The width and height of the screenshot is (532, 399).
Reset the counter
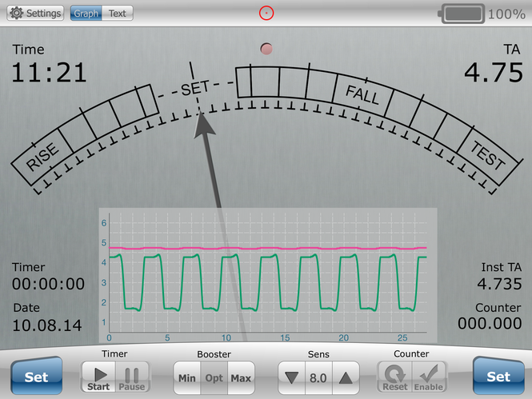(x=395, y=377)
